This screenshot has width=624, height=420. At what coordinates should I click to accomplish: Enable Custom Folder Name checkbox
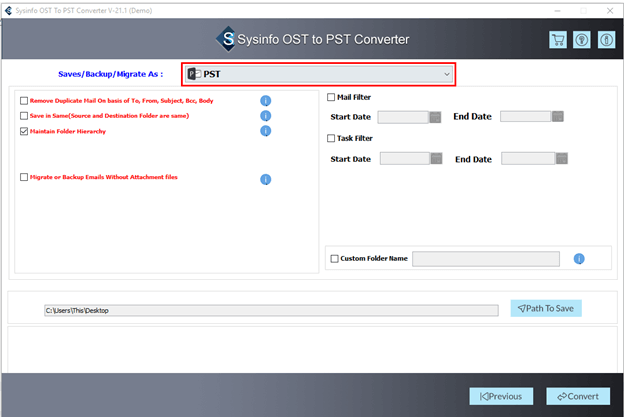pos(335,259)
